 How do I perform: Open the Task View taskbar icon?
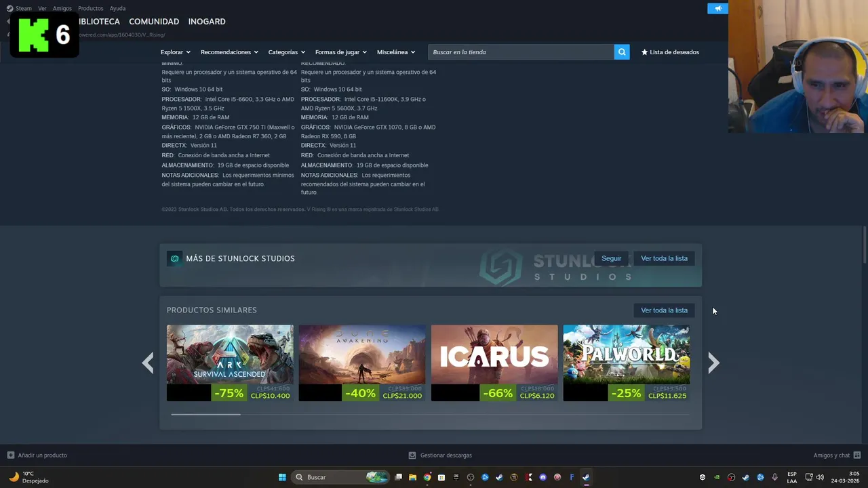pyautogui.click(x=398, y=477)
